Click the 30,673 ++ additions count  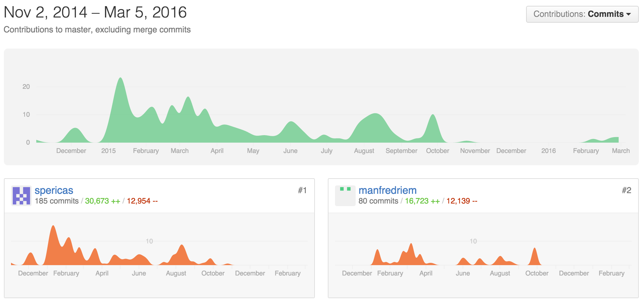[x=102, y=201]
